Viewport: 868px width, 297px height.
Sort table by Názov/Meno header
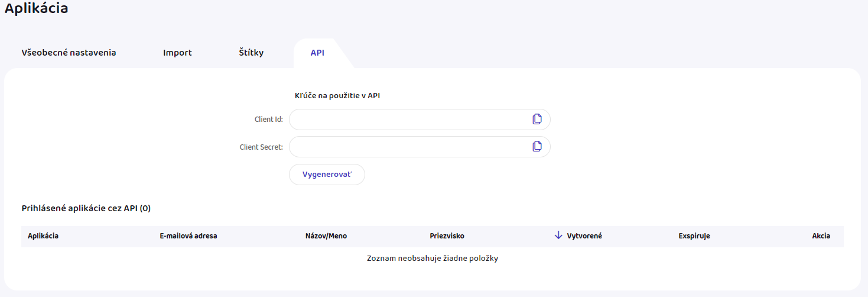[x=326, y=236]
